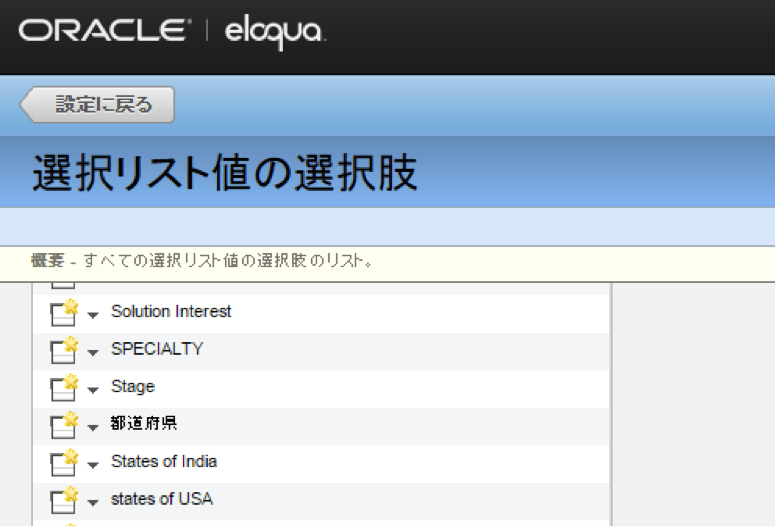Click the list icon beside SPECIALTY
The height and width of the screenshot is (527, 775).
click(x=64, y=350)
